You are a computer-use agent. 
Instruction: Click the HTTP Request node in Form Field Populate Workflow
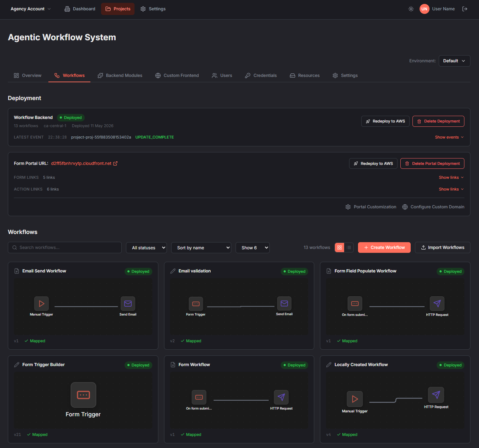coord(437,303)
